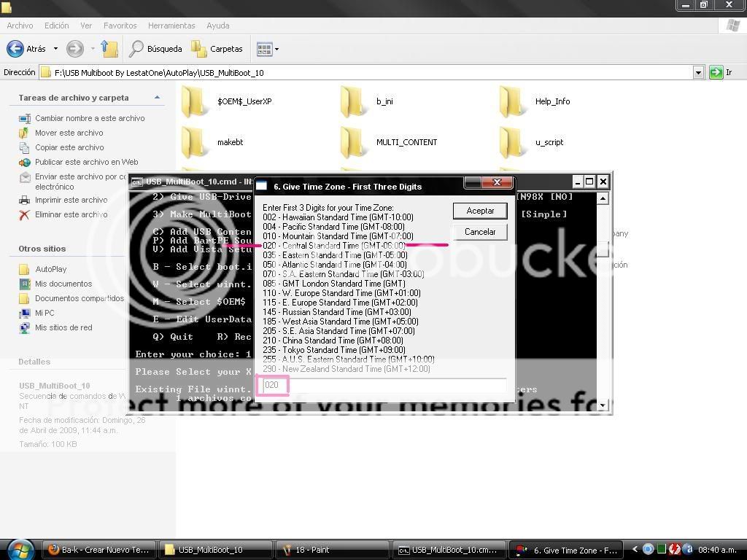The width and height of the screenshot is (747, 560).
Task: Click the forward navigation arrow
Action: pyautogui.click(x=75, y=49)
